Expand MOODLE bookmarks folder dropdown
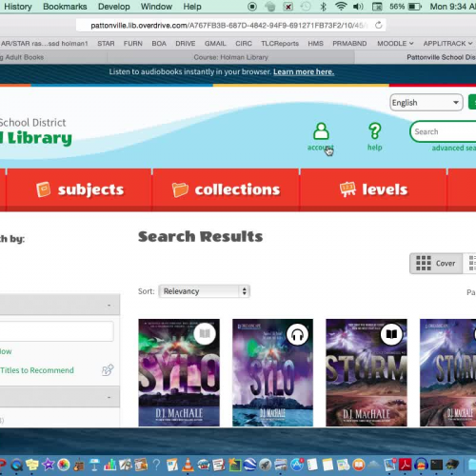 395,44
